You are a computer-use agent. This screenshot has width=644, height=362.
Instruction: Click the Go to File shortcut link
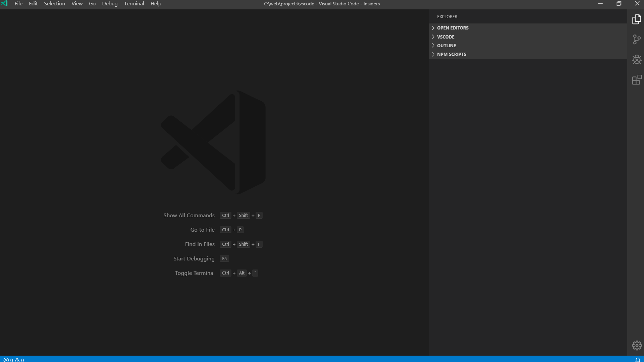(202, 230)
